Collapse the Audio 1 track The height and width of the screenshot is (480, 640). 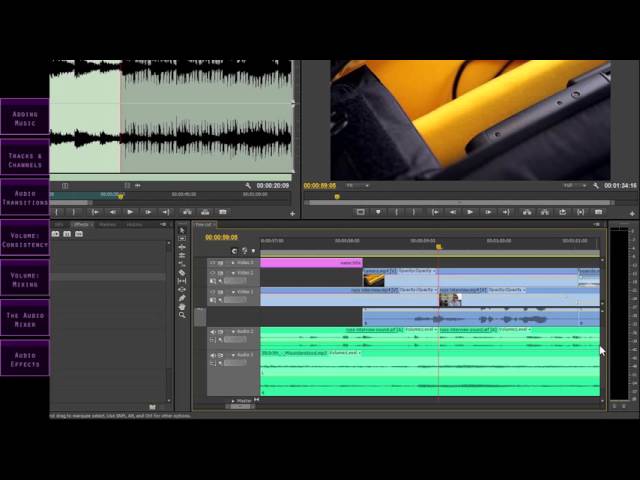point(233,356)
